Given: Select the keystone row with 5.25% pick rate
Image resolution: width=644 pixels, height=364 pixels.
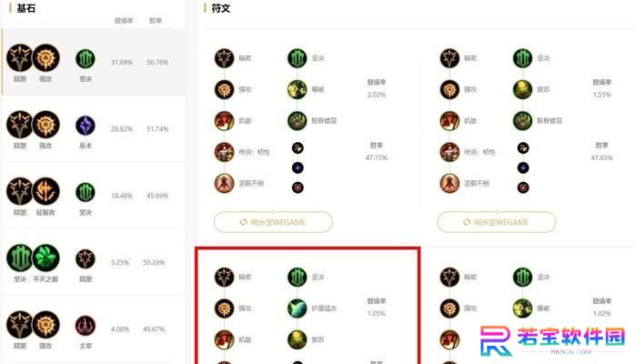Looking at the screenshot, I should pos(94,262).
